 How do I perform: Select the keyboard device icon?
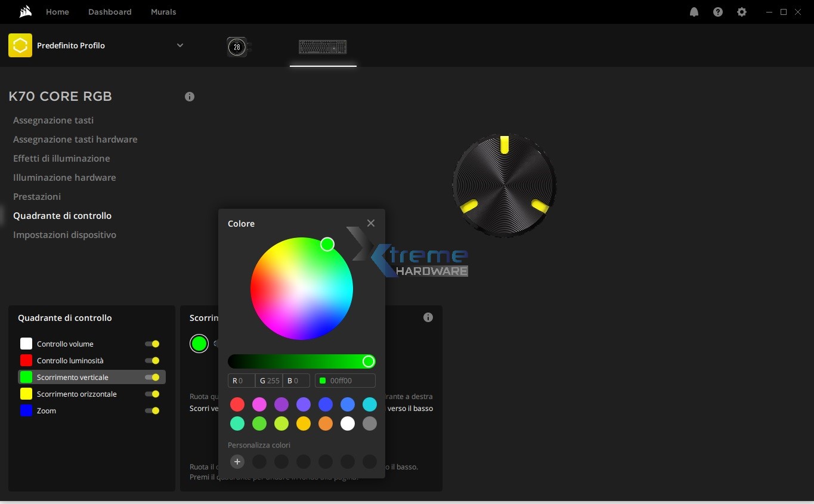[323, 47]
